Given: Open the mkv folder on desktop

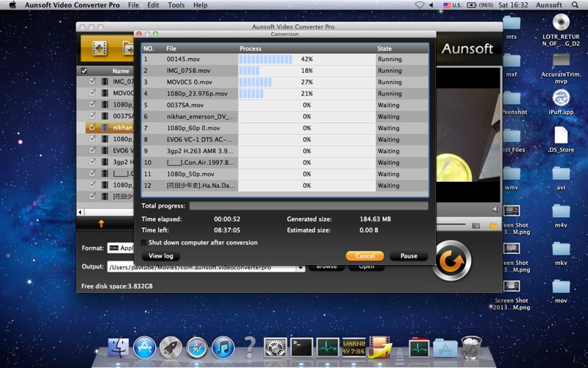Looking at the screenshot, I should [x=561, y=249].
